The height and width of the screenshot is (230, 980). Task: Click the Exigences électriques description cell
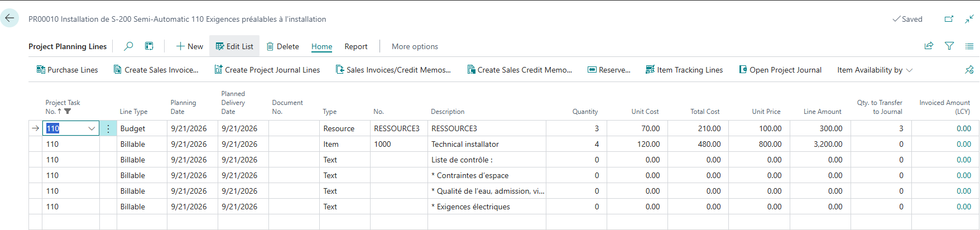(x=487, y=207)
